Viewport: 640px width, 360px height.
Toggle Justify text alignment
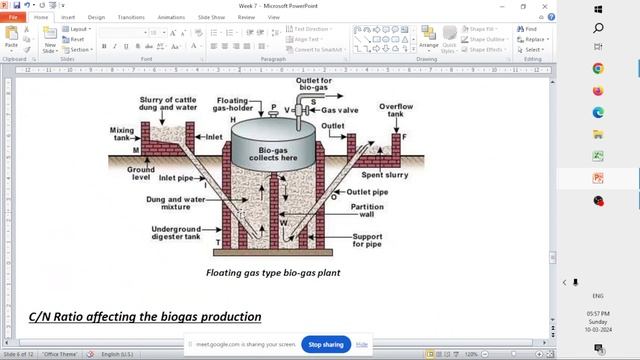[247, 47]
